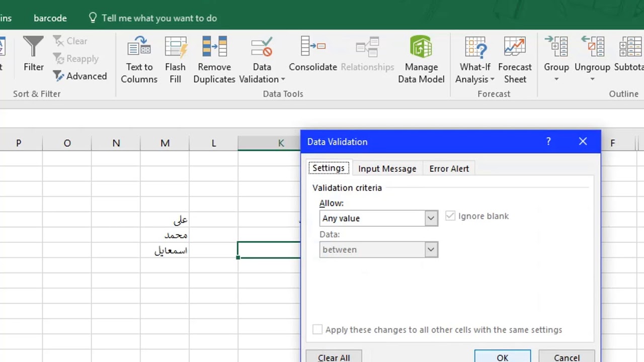Click the Clear All button

click(x=334, y=356)
